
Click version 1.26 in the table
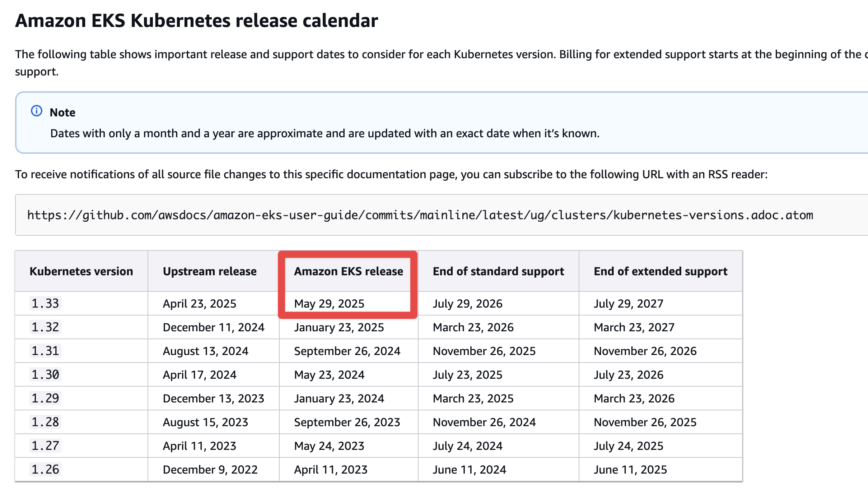pyautogui.click(x=45, y=470)
